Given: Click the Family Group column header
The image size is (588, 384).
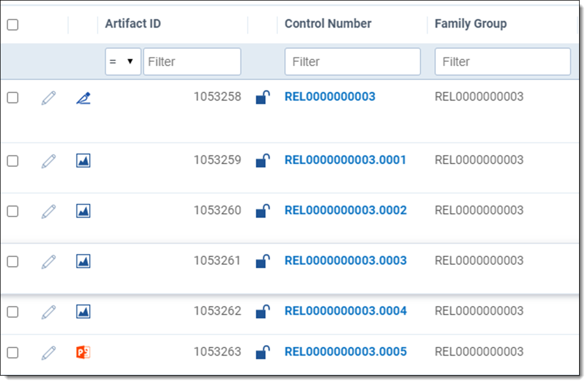Looking at the screenshot, I should pos(471,24).
